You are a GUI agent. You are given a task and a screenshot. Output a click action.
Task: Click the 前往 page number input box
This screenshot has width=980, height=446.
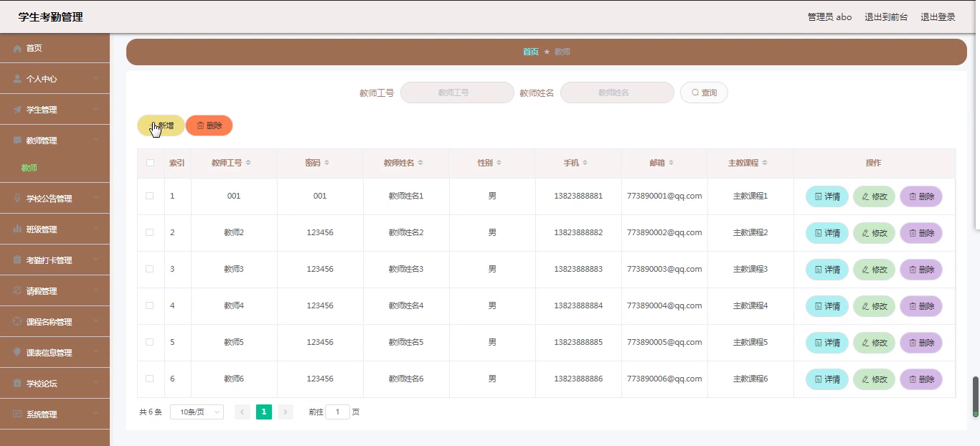click(x=337, y=412)
